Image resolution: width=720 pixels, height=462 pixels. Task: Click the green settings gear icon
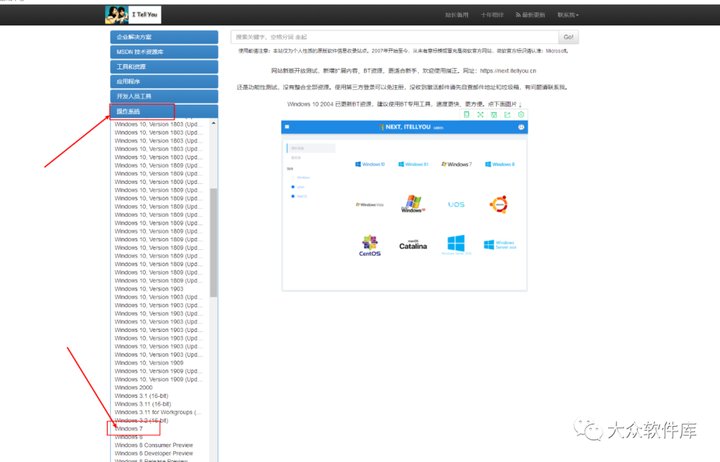pos(521,115)
